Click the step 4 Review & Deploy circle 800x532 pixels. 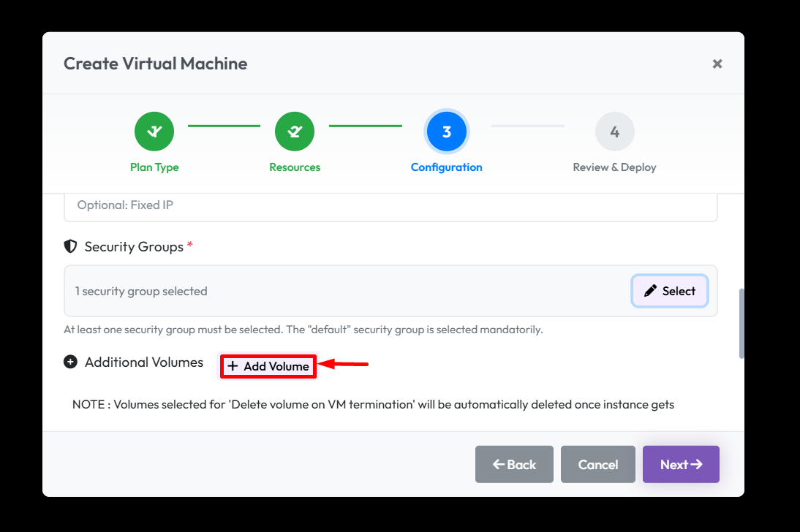coord(614,132)
